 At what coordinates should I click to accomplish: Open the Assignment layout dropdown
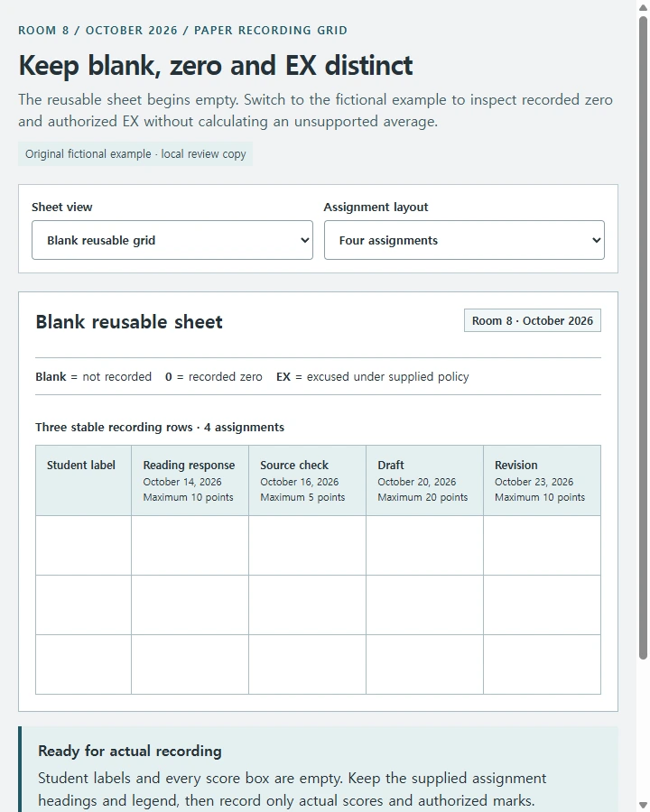[x=464, y=240]
